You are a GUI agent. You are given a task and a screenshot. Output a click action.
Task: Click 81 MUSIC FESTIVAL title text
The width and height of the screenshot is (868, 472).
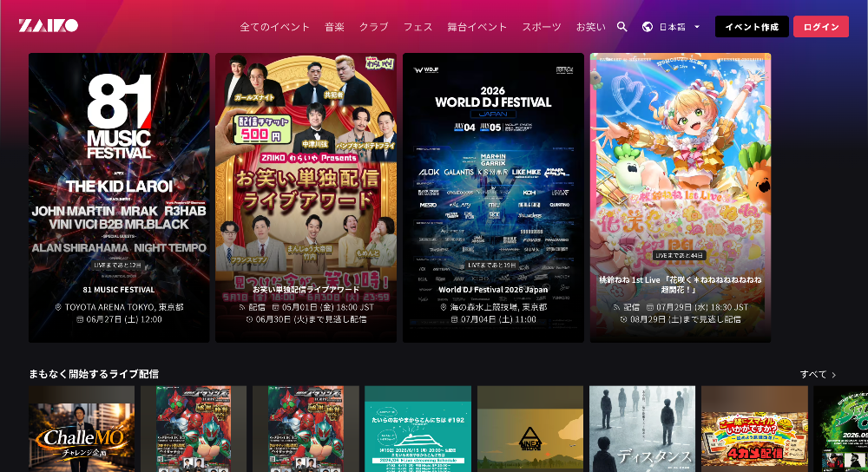[119, 290]
